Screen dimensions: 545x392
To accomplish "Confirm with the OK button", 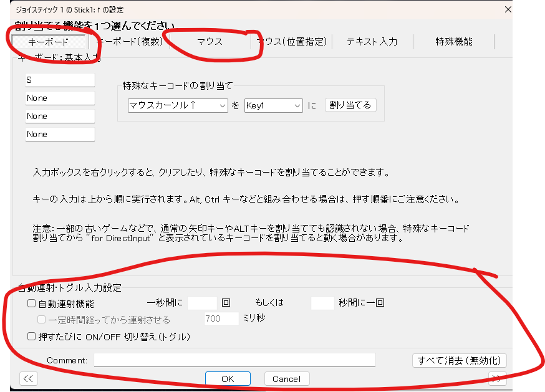I will click(228, 379).
